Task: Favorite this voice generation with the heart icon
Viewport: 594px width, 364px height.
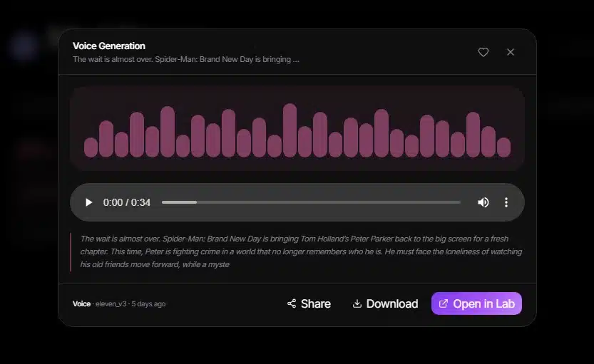Action: (x=483, y=52)
